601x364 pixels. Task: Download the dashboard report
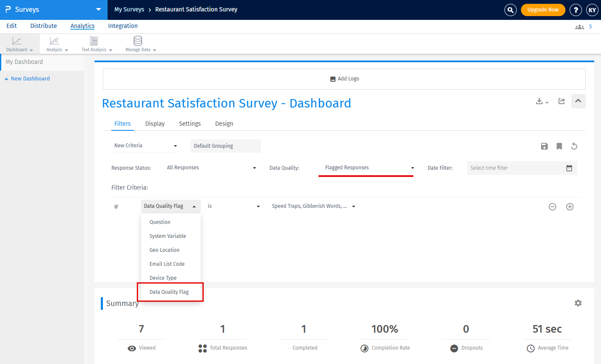[540, 101]
